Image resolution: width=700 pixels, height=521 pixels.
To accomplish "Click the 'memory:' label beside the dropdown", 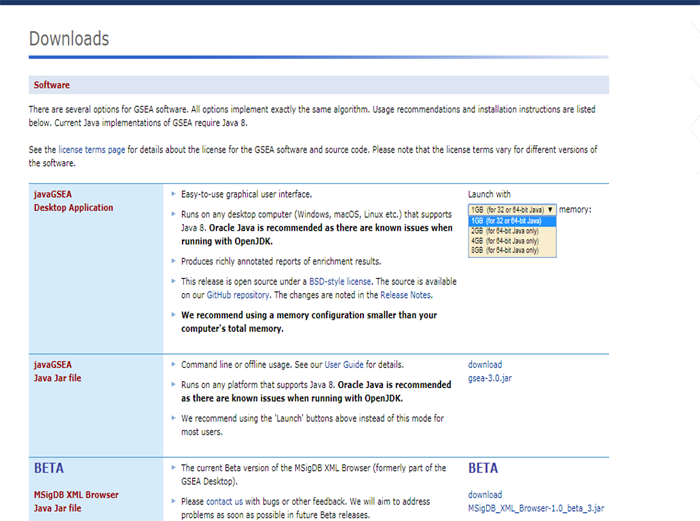I will 575,209.
